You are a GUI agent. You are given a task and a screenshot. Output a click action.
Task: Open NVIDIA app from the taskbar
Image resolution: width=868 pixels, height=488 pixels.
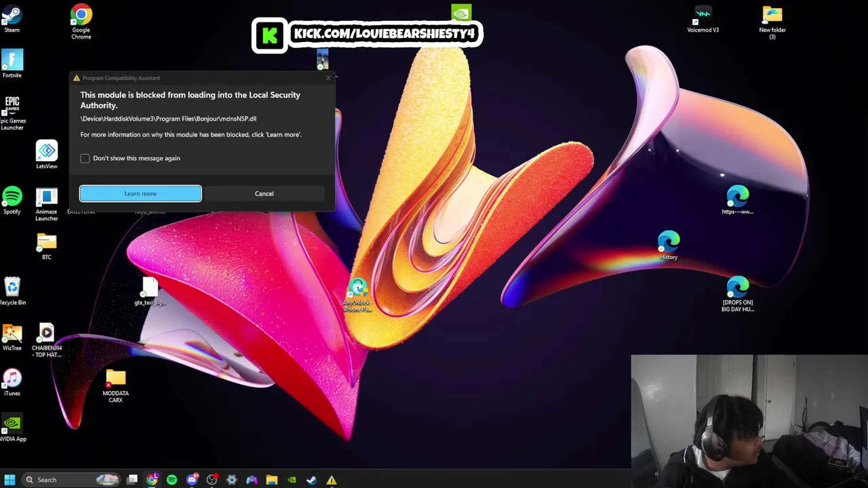(x=292, y=480)
